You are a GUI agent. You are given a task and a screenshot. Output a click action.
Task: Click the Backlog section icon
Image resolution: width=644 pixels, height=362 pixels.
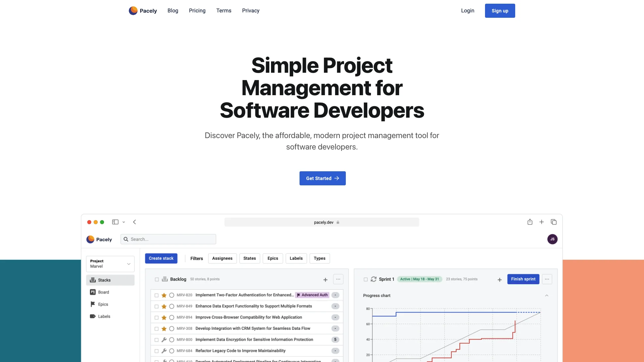165,279
